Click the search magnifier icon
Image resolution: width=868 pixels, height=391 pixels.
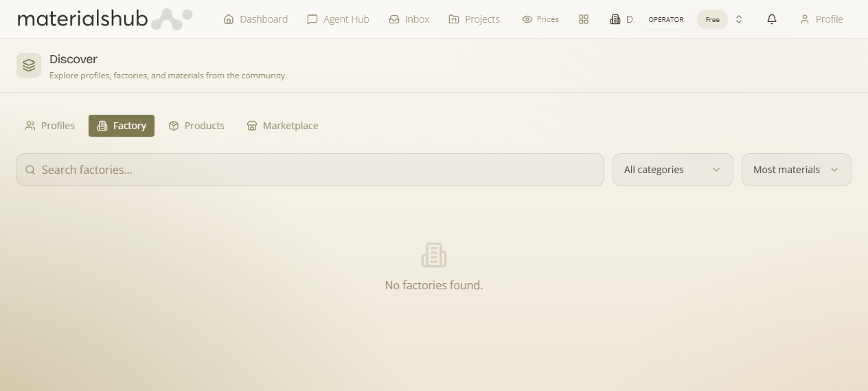coord(30,170)
